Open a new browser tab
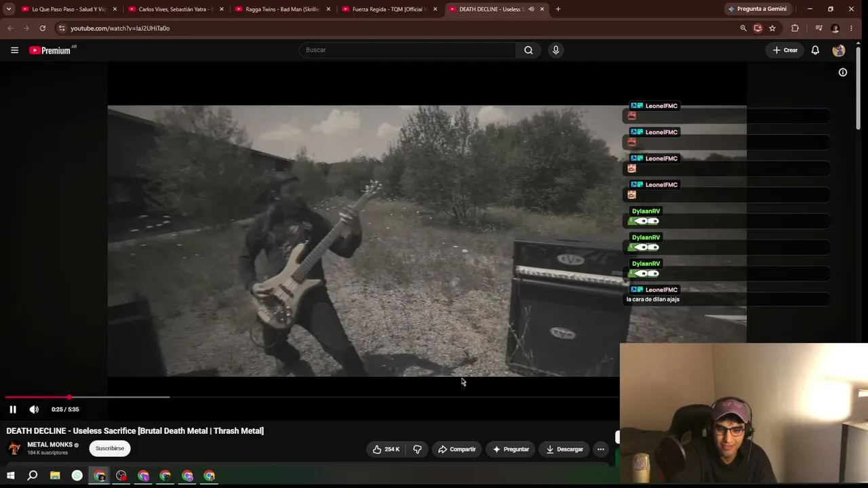 558,9
